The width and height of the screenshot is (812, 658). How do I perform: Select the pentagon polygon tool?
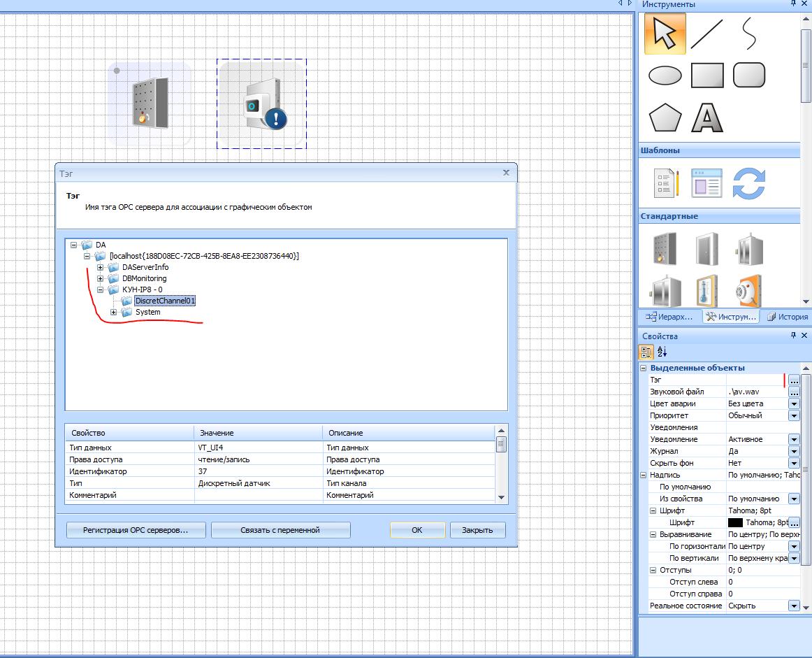tap(665, 117)
